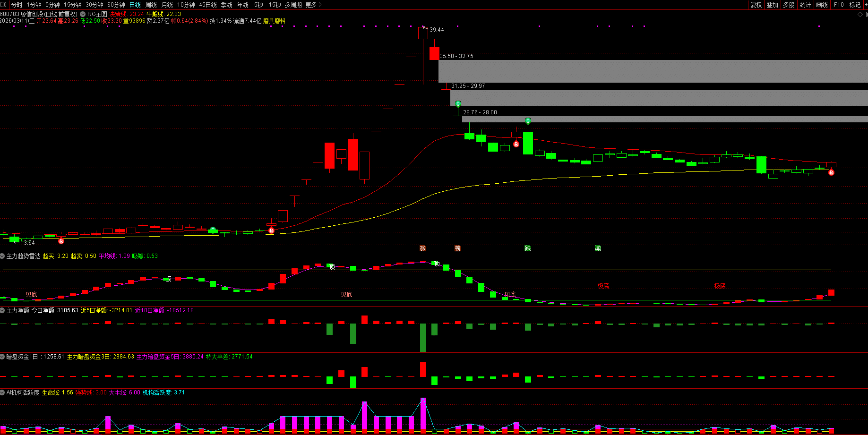This screenshot has width=868, height=435.
Task: Switch to the 60分钟 period tab
Action: click(116, 5)
